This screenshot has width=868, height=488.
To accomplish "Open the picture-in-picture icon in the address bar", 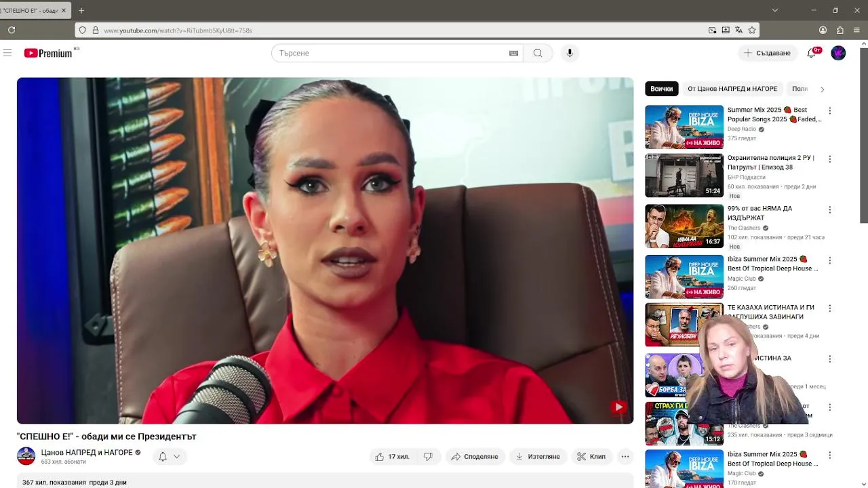I will pos(712,30).
